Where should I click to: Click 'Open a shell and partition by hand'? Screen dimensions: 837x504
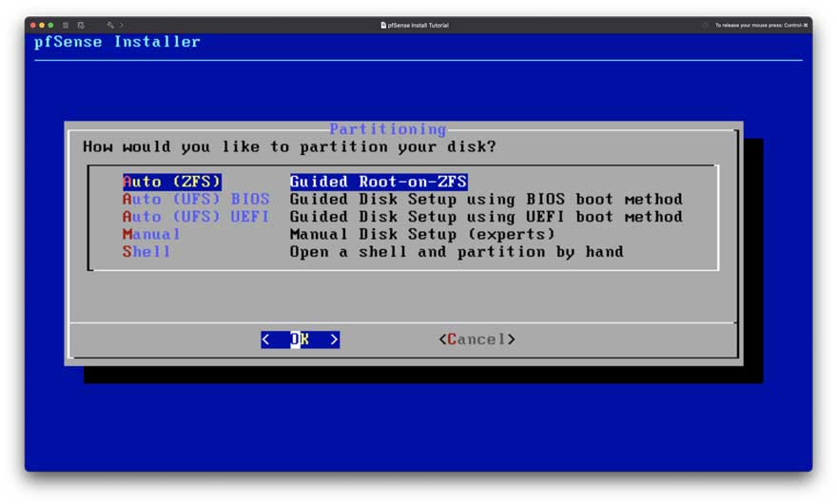457,252
